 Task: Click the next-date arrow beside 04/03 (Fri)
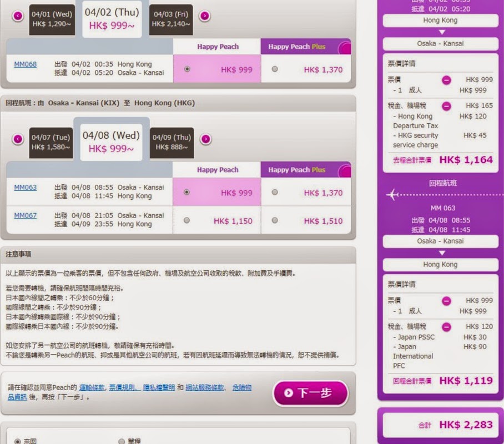[x=205, y=16]
